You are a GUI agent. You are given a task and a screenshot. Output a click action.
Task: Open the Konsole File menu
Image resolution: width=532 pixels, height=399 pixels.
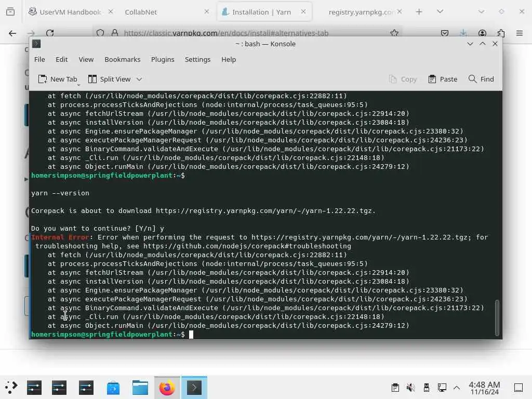click(x=39, y=59)
